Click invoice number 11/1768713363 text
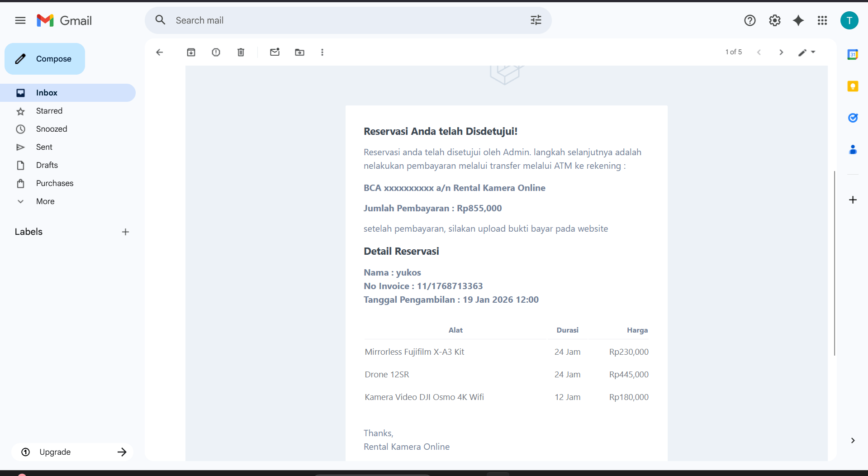 point(450,286)
